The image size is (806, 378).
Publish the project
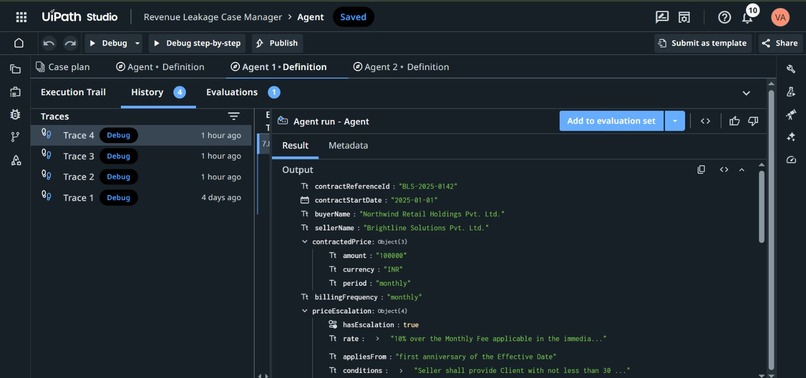click(277, 43)
